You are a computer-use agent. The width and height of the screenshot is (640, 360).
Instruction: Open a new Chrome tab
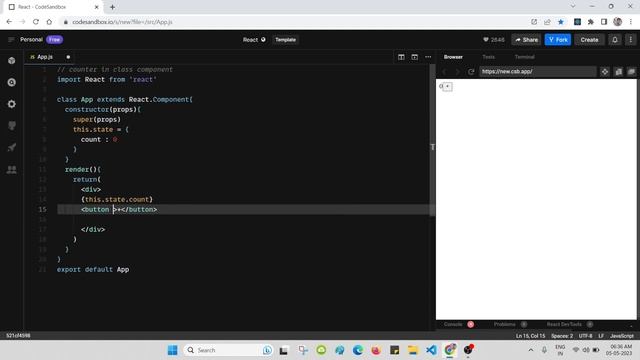tap(112, 7)
